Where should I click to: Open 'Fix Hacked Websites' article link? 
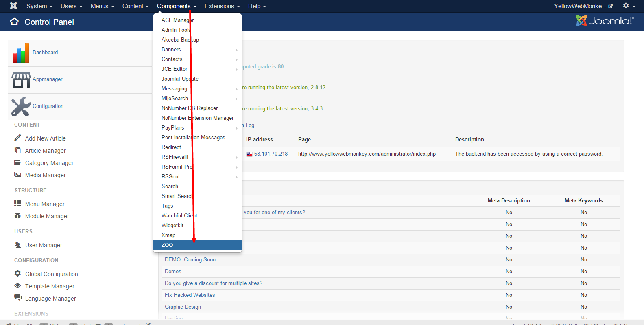tap(190, 295)
